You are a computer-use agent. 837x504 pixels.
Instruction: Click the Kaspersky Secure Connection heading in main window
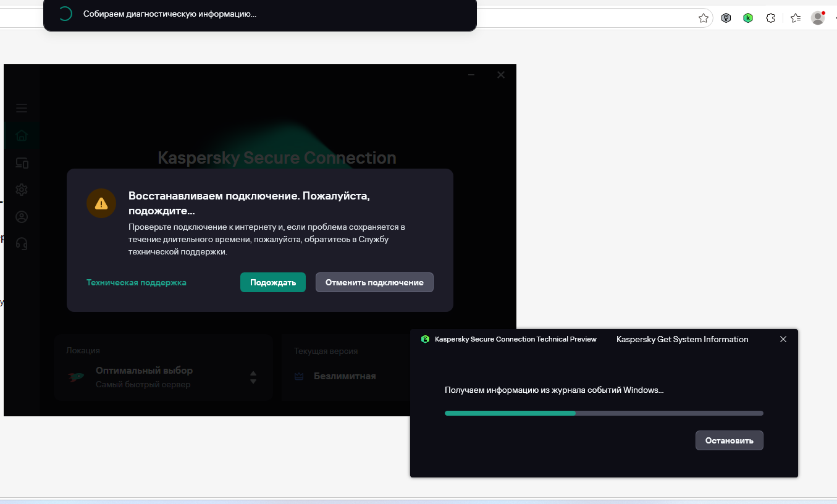(277, 158)
